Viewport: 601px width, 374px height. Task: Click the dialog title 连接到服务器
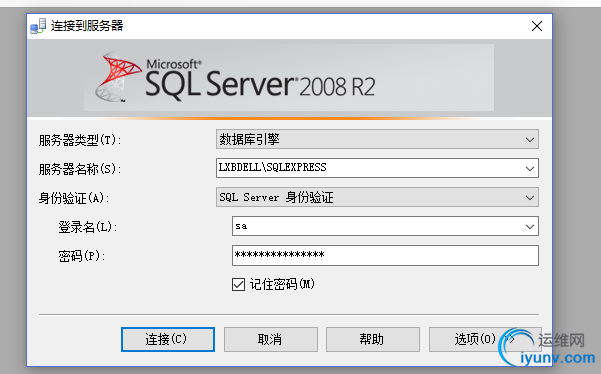tap(87, 26)
